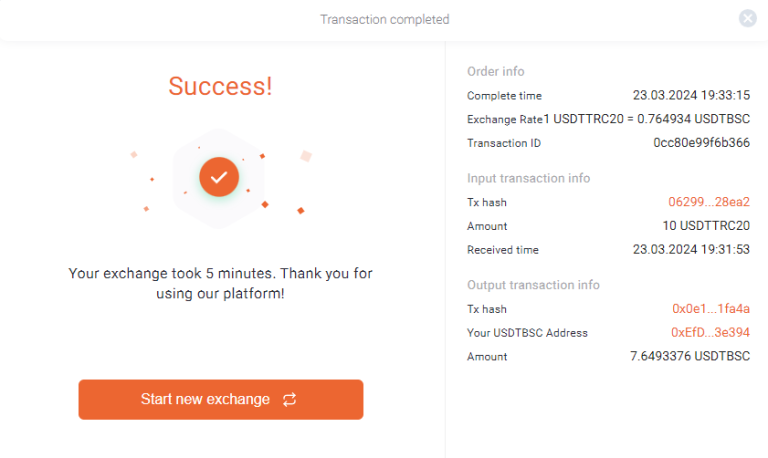
Task: Click the Output transaction info heading
Action: 534,285
